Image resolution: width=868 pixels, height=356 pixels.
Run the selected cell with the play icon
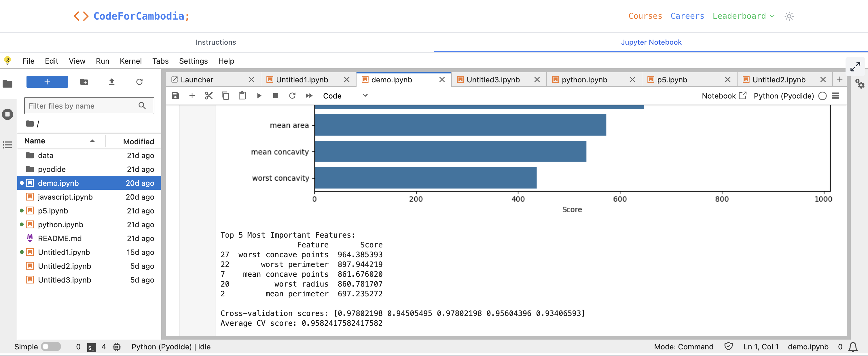point(259,96)
